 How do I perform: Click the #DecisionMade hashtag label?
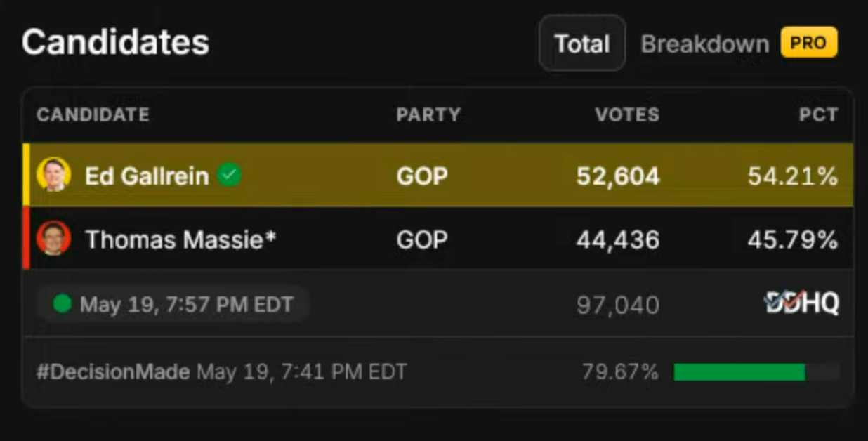click(x=113, y=371)
